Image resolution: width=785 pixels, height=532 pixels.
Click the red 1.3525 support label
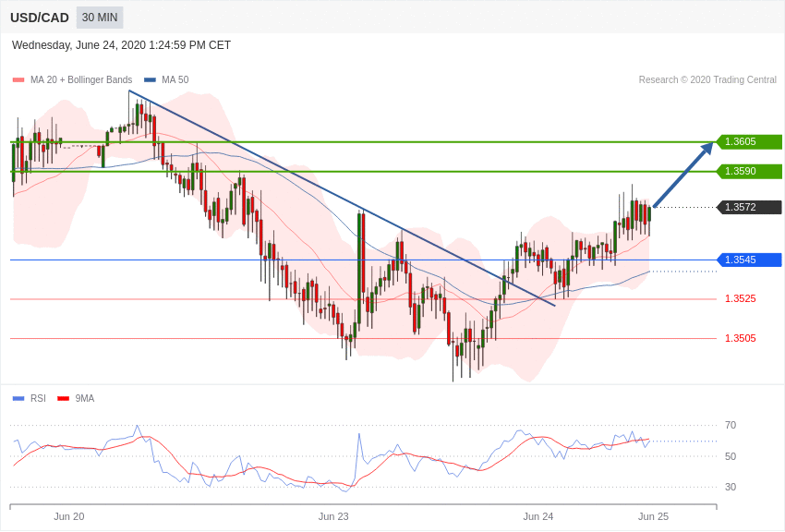click(x=741, y=298)
